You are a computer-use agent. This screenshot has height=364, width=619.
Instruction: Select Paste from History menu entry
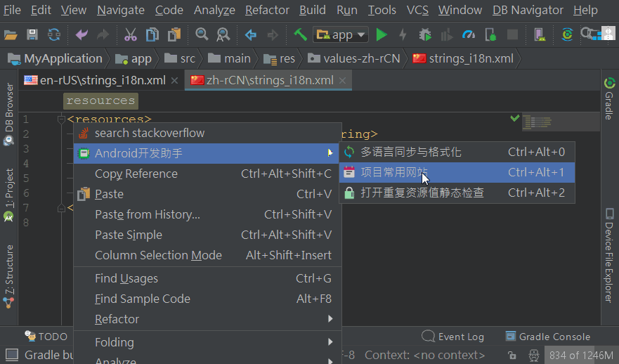(x=207, y=214)
